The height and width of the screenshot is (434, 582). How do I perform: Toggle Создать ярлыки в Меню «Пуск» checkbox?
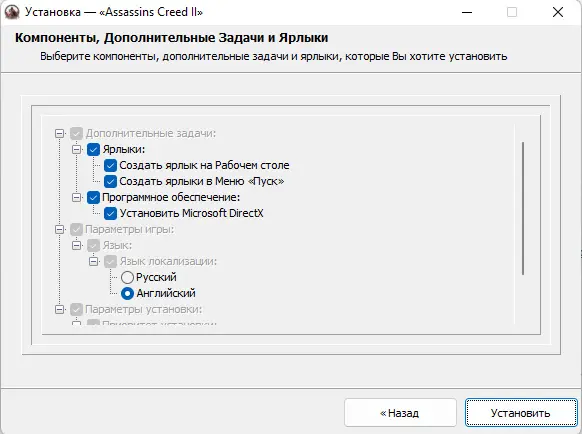[110, 181]
